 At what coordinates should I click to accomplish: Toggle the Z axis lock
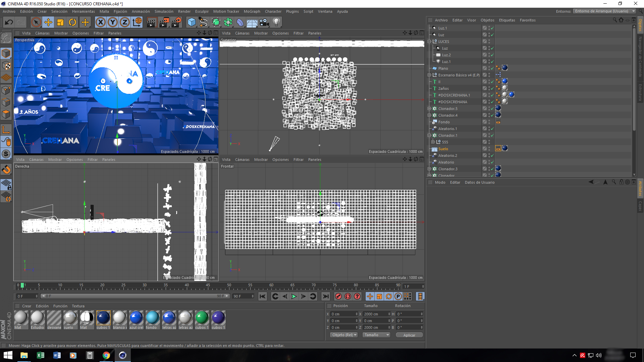(x=125, y=22)
